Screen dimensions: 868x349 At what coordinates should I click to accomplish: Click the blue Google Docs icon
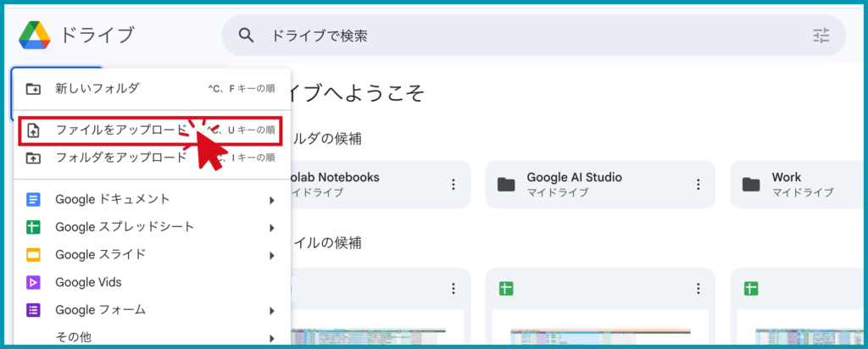(34, 200)
